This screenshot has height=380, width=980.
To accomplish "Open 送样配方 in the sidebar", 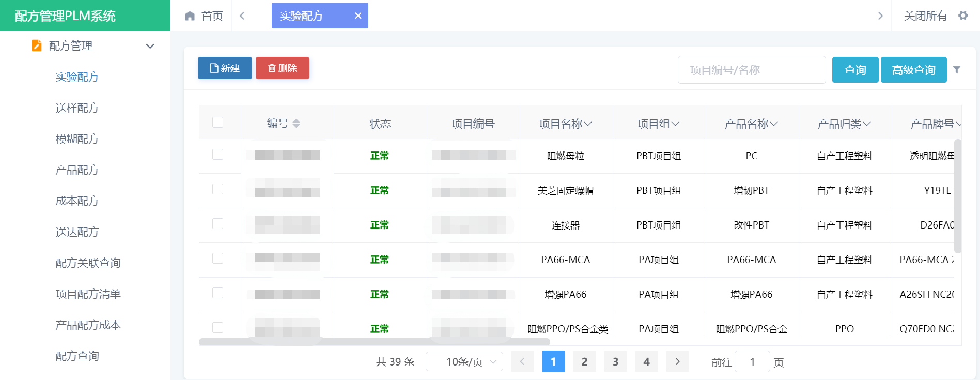I will (77, 108).
